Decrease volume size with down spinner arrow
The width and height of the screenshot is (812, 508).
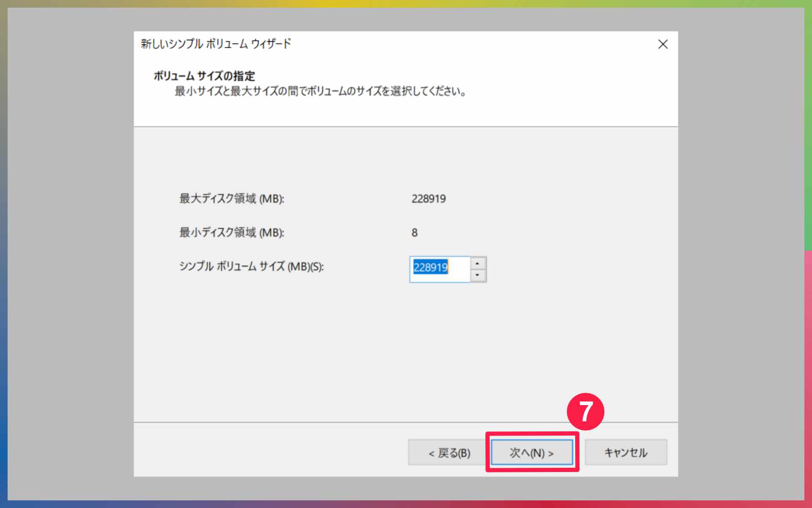point(477,275)
